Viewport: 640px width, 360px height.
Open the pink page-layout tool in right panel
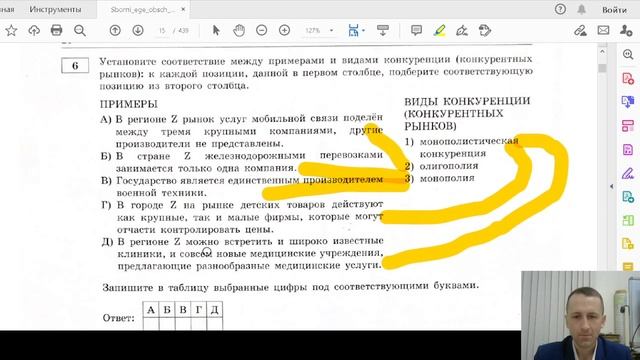pyautogui.click(x=628, y=125)
